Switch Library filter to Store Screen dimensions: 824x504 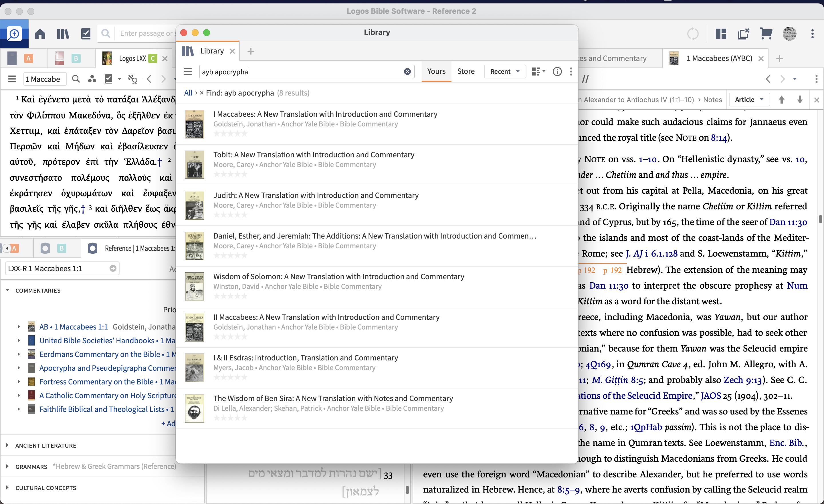(x=466, y=71)
